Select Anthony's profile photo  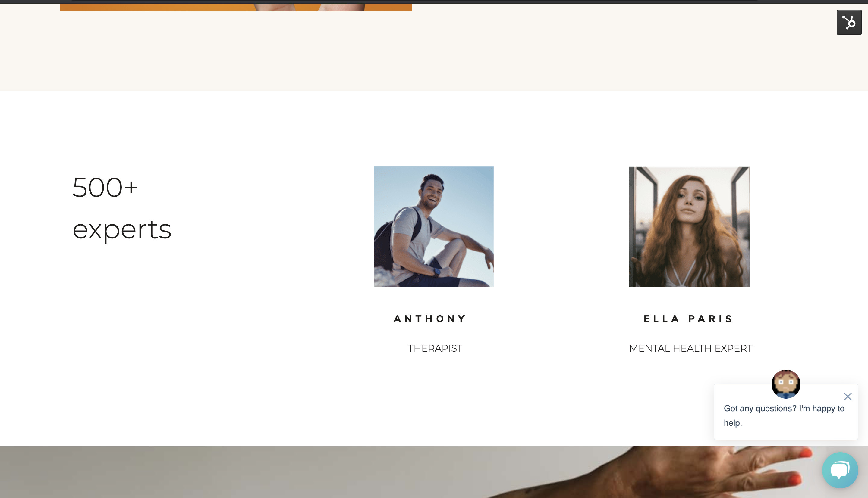click(x=434, y=226)
